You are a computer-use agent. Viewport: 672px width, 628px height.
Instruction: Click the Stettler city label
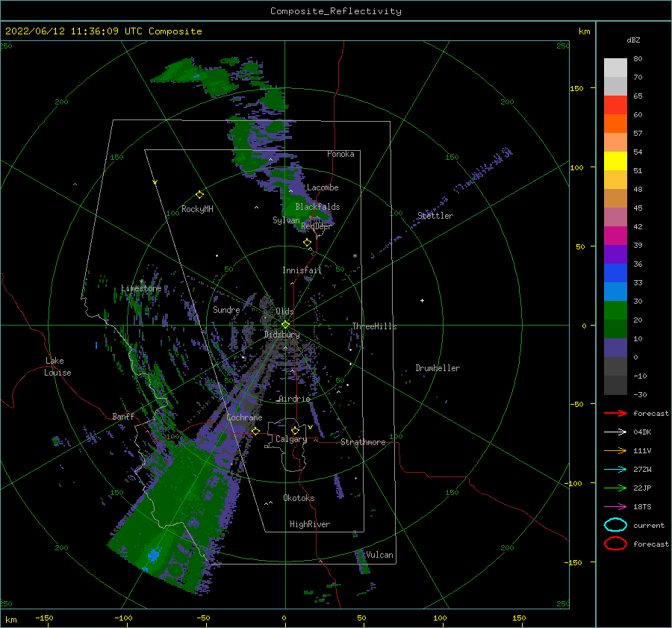pos(435,216)
